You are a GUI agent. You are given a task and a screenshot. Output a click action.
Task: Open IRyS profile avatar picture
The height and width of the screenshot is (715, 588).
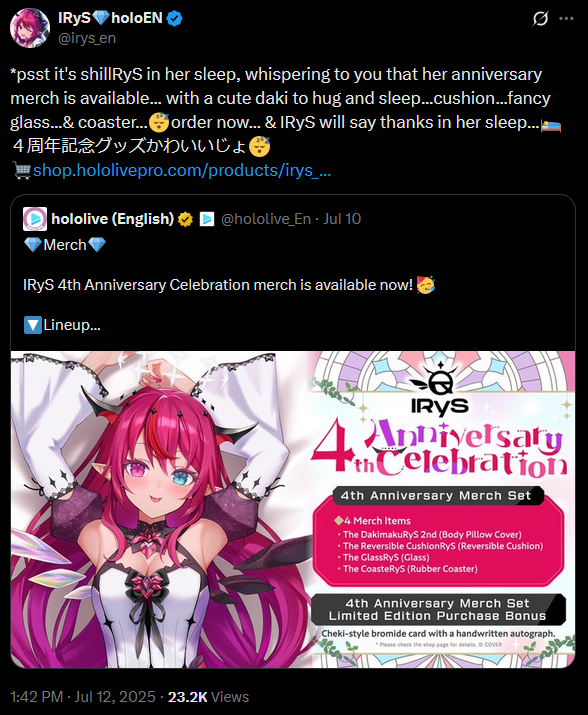(x=30, y=28)
